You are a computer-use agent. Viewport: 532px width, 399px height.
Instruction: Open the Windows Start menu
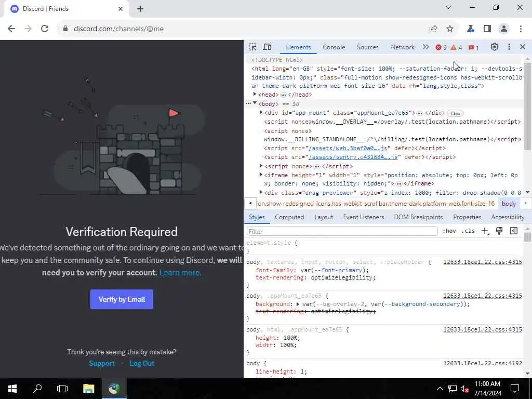tap(12, 389)
